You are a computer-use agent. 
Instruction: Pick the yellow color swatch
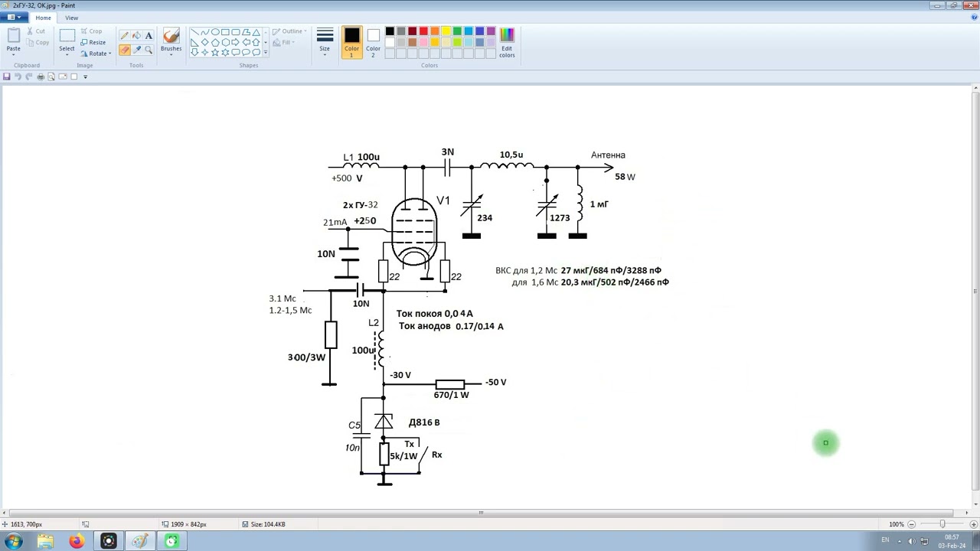pyautogui.click(x=446, y=31)
